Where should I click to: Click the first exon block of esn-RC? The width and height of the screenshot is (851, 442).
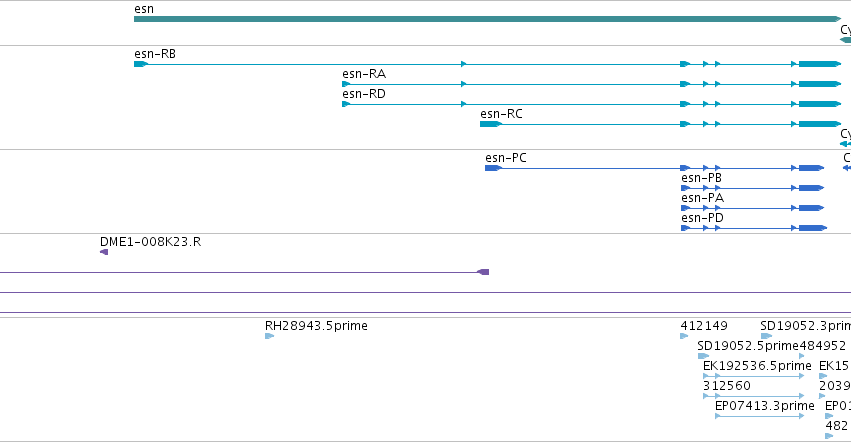click(491, 124)
